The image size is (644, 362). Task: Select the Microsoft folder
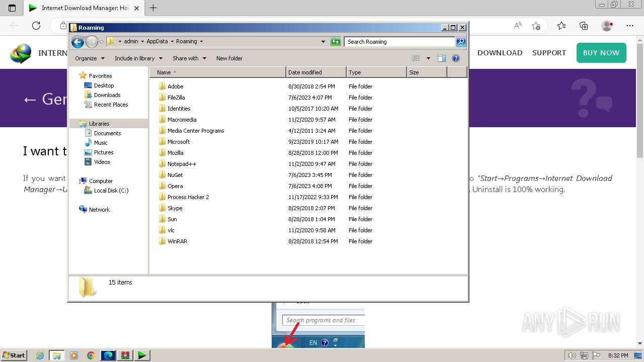click(x=179, y=142)
